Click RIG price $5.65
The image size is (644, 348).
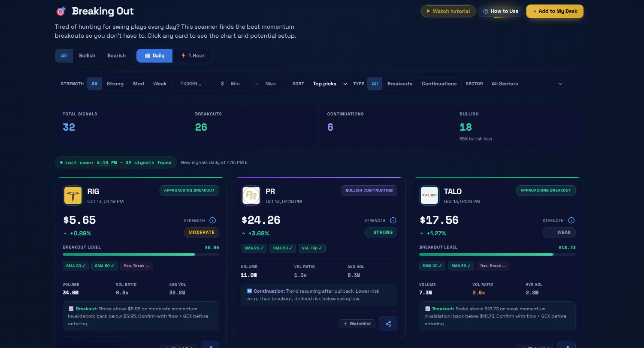(x=80, y=220)
